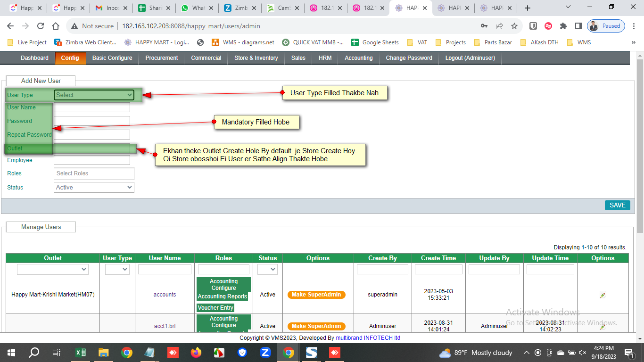Click the 'Happy Mart-Krishi Market(HM07)' outlet cell
Viewport: 644px width, 362px height.
(53, 295)
